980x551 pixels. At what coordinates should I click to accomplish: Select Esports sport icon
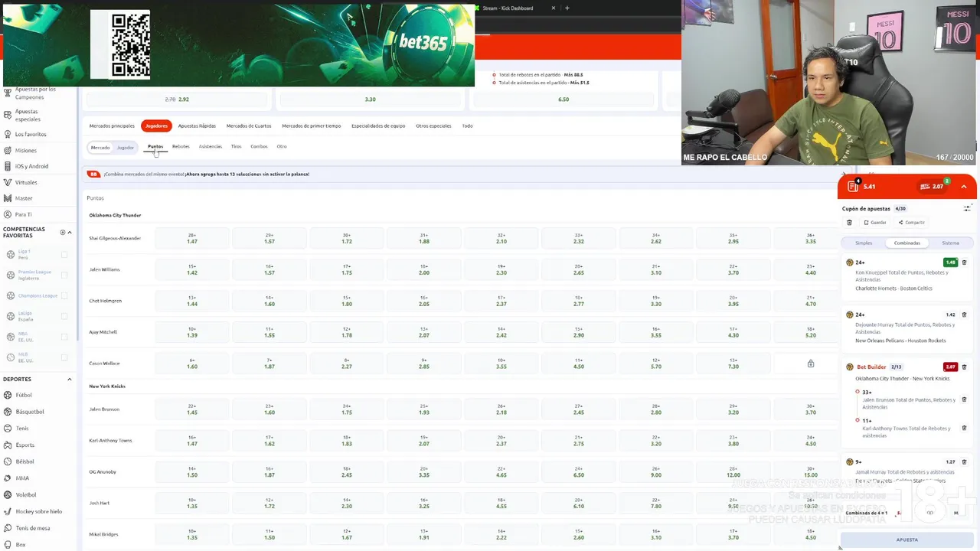click(8, 445)
